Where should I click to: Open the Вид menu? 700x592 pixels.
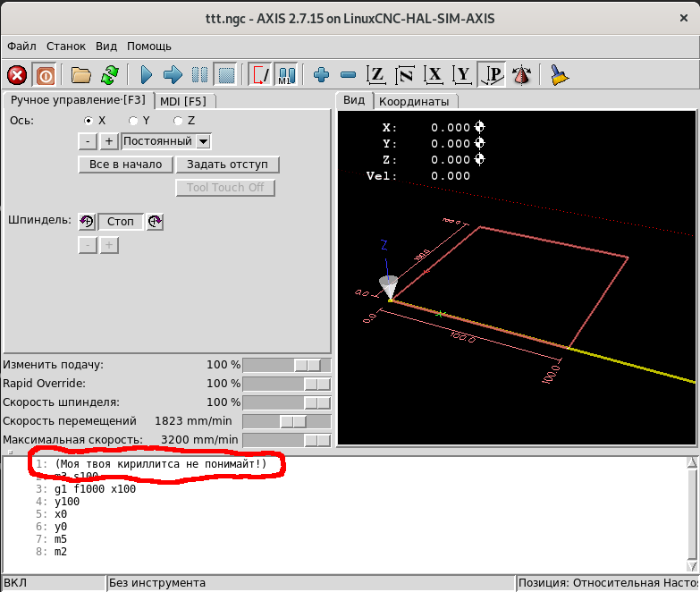point(106,46)
